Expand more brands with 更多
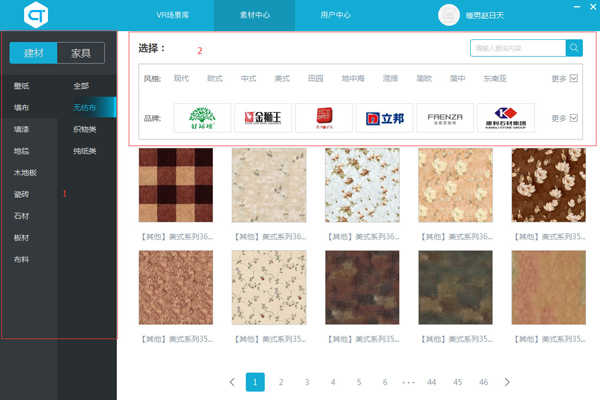Viewport: 600px width, 400px height. pyautogui.click(x=564, y=118)
